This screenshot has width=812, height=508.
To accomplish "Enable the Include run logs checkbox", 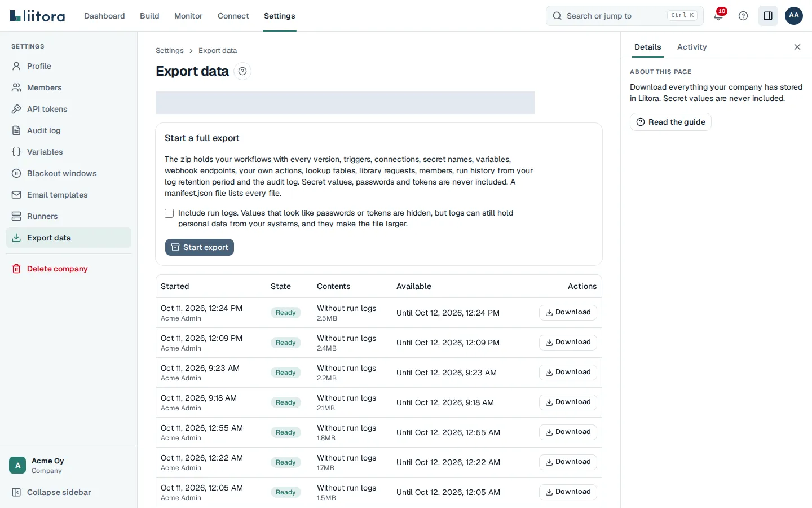I will click(x=169, y=213).
